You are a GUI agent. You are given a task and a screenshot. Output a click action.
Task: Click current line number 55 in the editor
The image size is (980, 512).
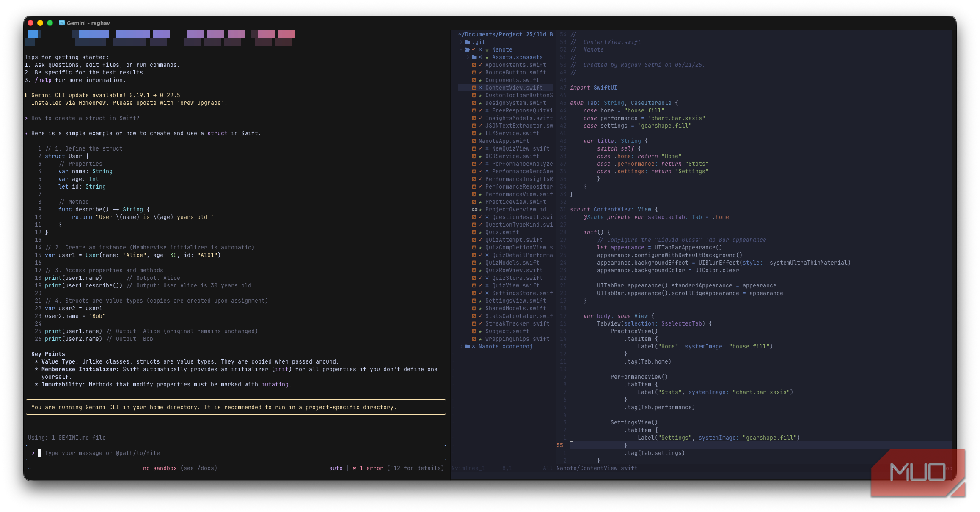pyautogui.click(x=560, y=446)
